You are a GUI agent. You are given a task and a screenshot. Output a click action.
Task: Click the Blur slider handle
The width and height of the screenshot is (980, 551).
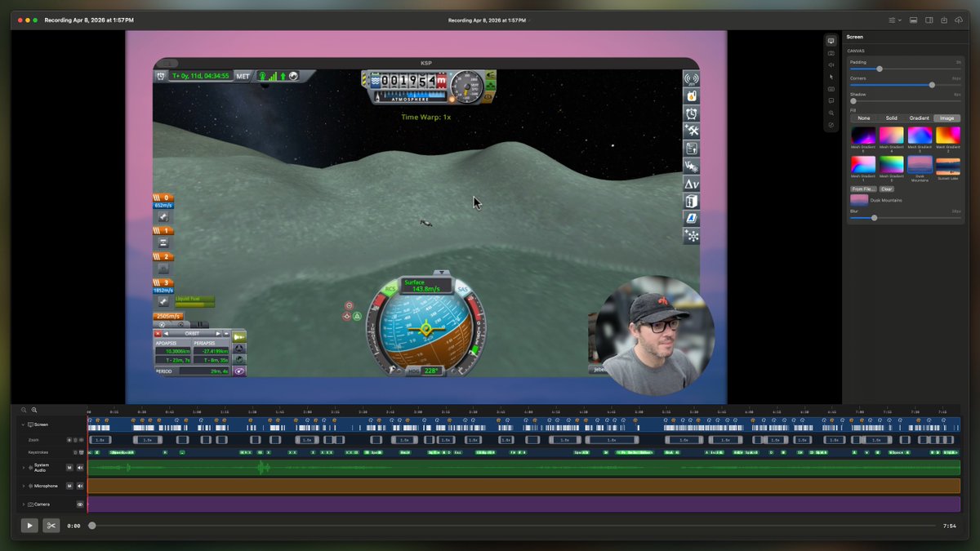[x=874, y=218]
